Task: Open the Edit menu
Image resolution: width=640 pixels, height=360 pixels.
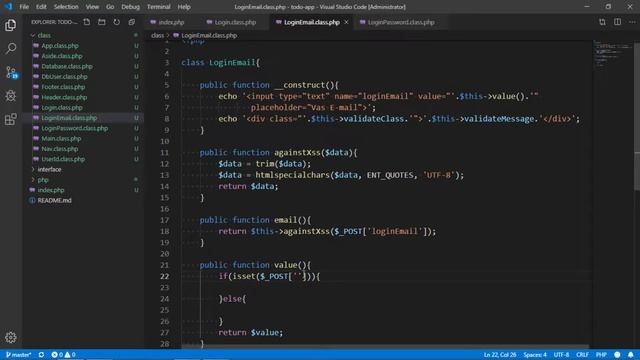Action: [41, 7]
